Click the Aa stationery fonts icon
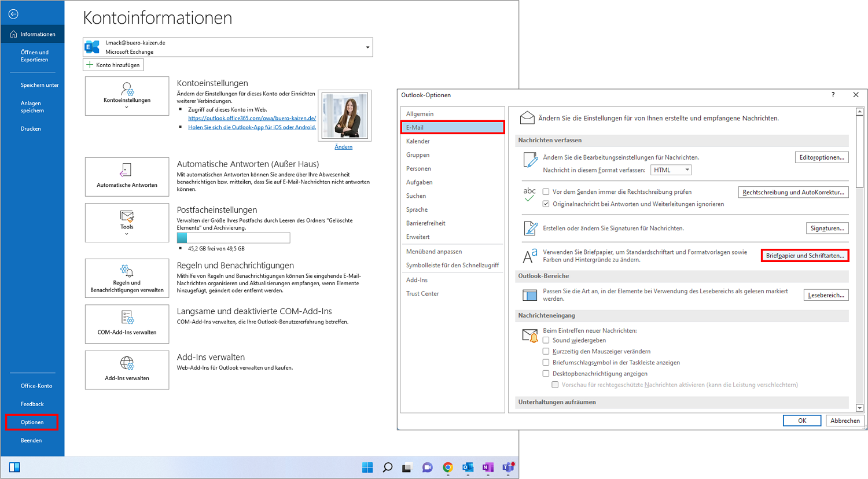 (x=530, y=256)
